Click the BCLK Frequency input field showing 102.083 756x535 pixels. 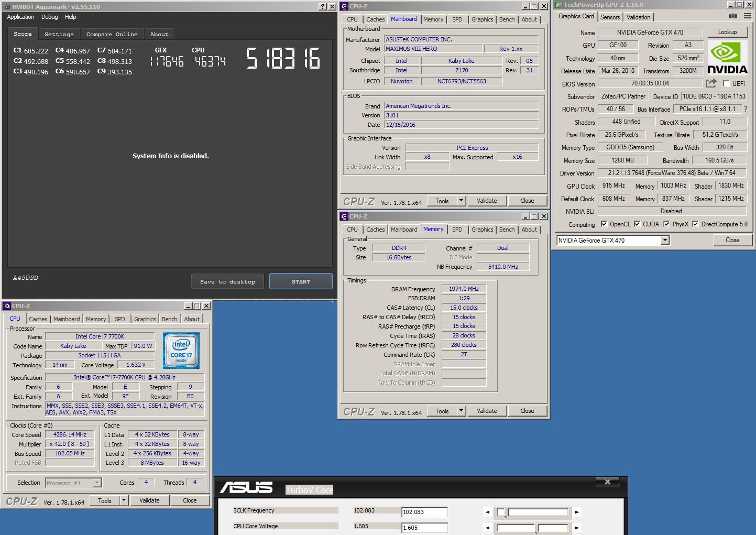[424, 512]
